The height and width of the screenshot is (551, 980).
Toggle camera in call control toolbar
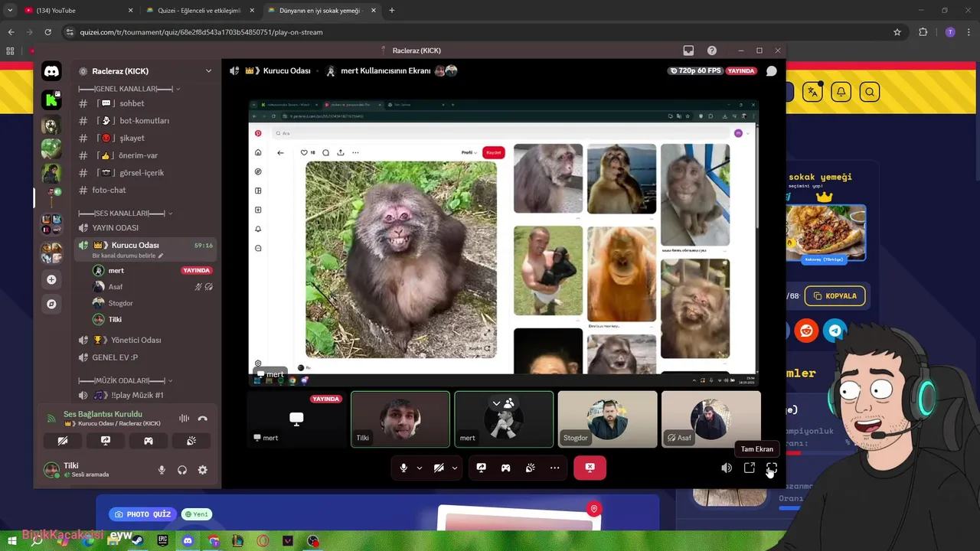439,468
